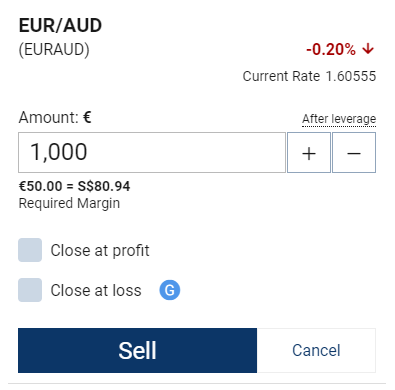Click the €50.00 = S$80.94 conversion text

click(x=74, y=186)
